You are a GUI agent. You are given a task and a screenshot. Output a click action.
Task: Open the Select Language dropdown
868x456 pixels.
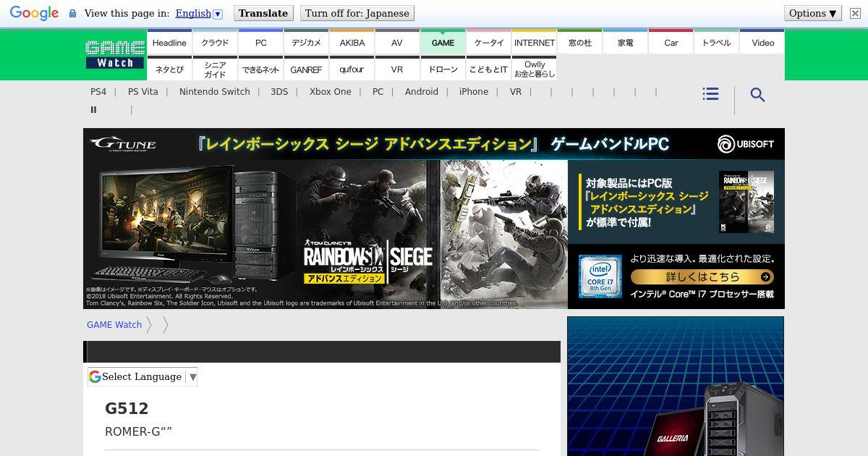pos(142,376)
